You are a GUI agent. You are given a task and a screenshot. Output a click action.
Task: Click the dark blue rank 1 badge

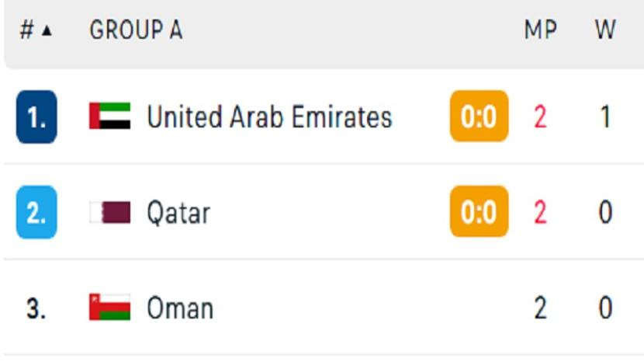tap(36, 117)
